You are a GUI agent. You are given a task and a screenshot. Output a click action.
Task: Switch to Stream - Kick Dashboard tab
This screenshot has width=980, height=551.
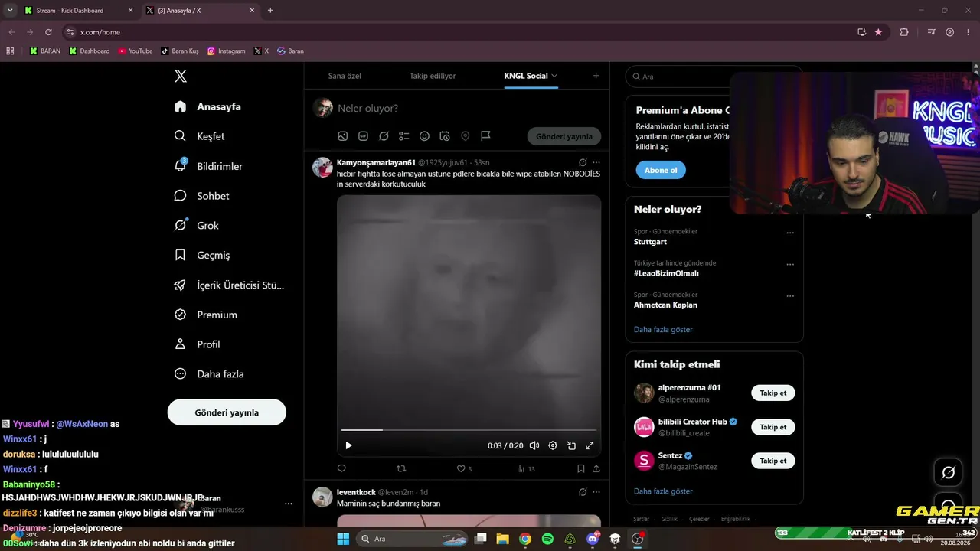pyautogui.click(x=79, y=11)
